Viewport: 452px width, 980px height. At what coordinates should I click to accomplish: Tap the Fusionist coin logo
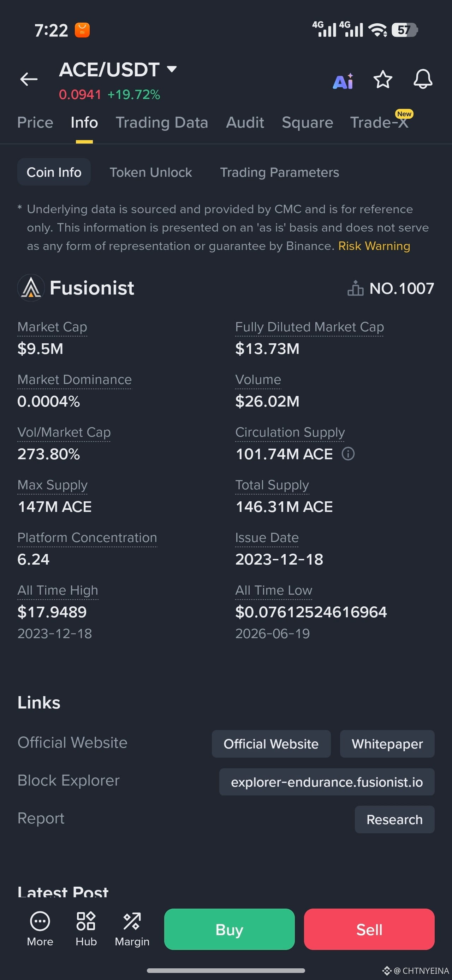(31, 288)
